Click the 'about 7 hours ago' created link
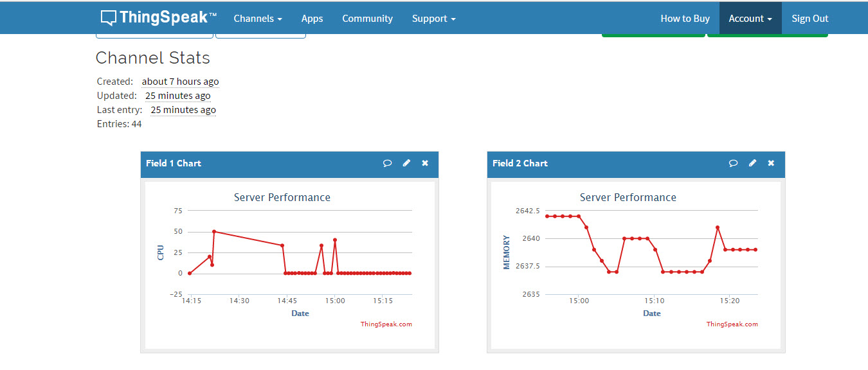Viewport: 868px width, 370px height. click(x=181, y=82)
